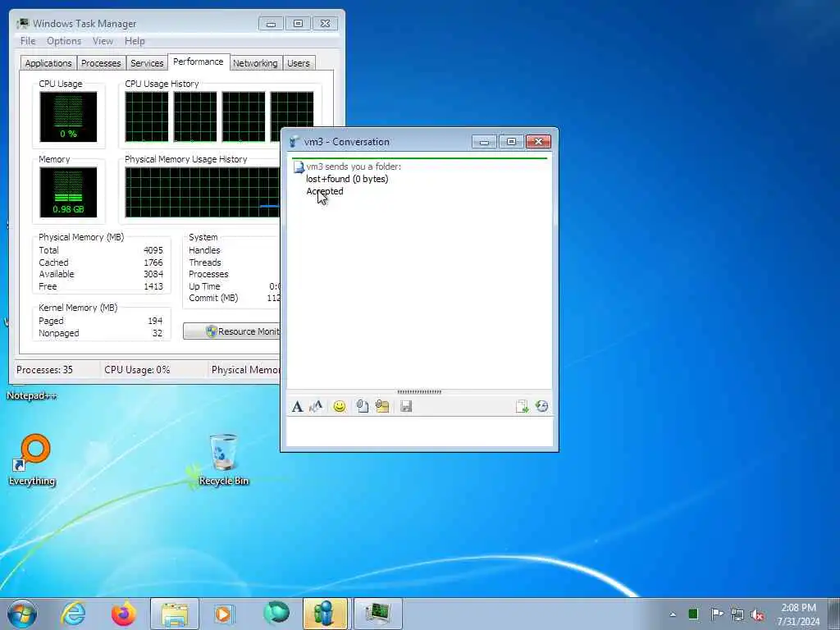840x630 pixels.
Task: Minimize the vm3 Conversation window
Action: pos(484,142)
